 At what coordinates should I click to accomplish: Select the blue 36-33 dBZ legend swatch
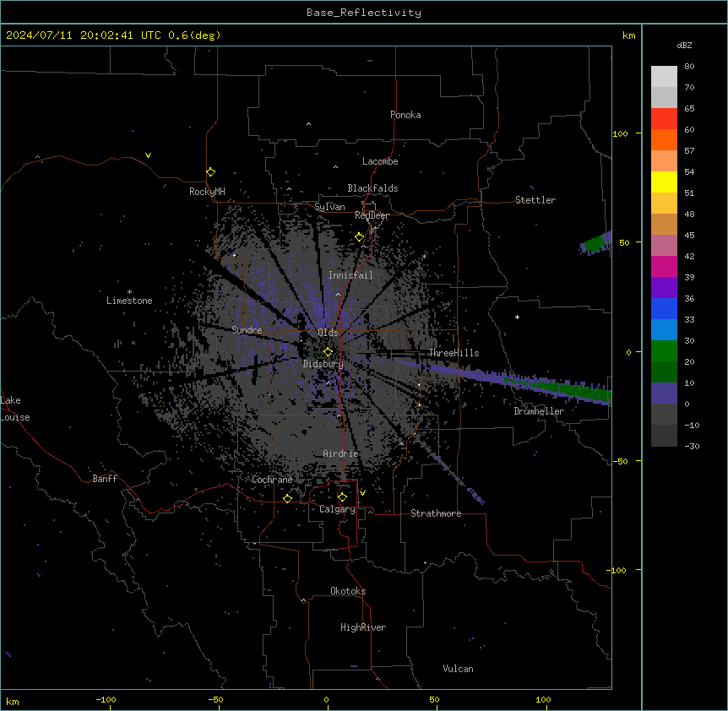pos(664,308)
